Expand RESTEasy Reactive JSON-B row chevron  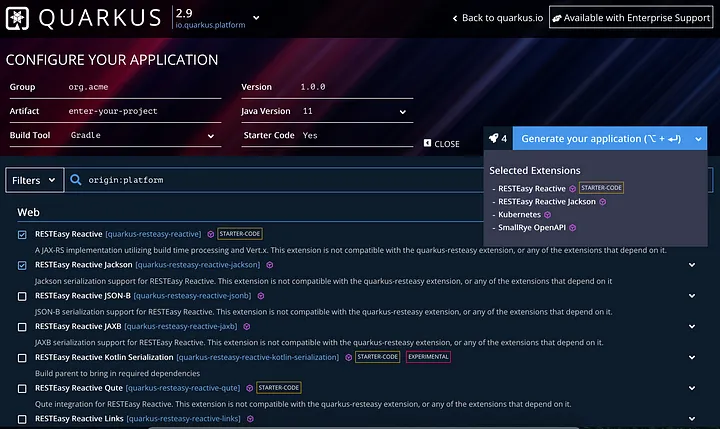tap(692, 296)
